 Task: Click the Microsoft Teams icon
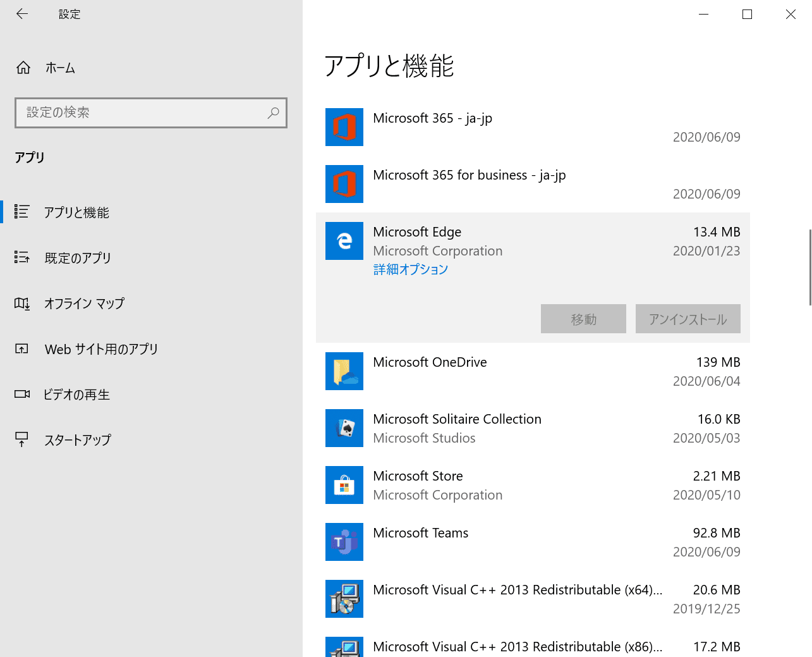pyautogui.click(x=344, y=542)
